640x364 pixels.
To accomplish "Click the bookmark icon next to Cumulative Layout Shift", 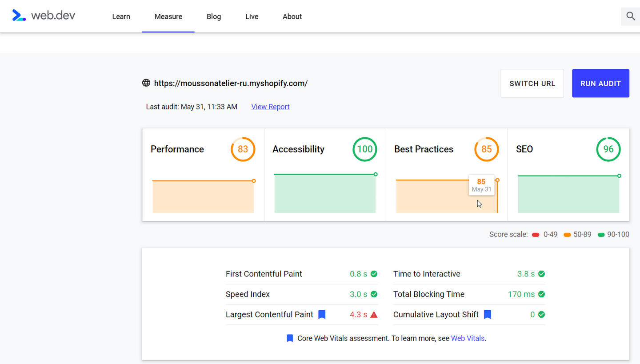I will 488,314.
